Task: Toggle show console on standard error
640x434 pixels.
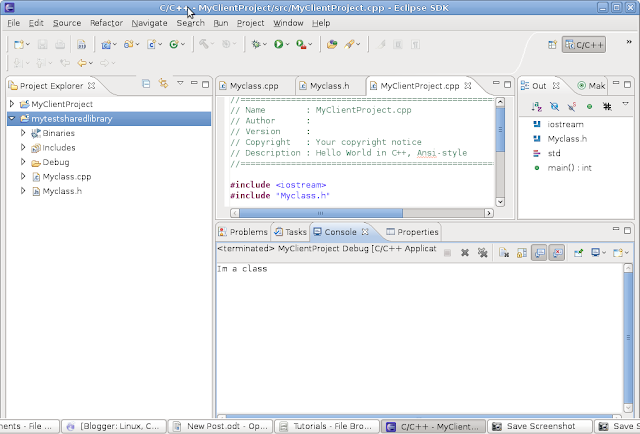Action: coord(558,253)
